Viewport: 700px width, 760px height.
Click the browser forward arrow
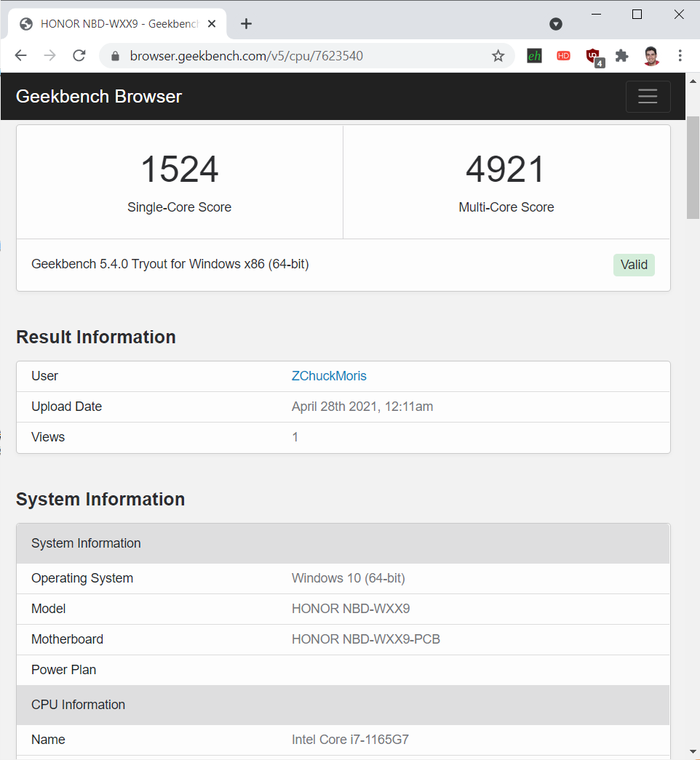tap(49, 56)
